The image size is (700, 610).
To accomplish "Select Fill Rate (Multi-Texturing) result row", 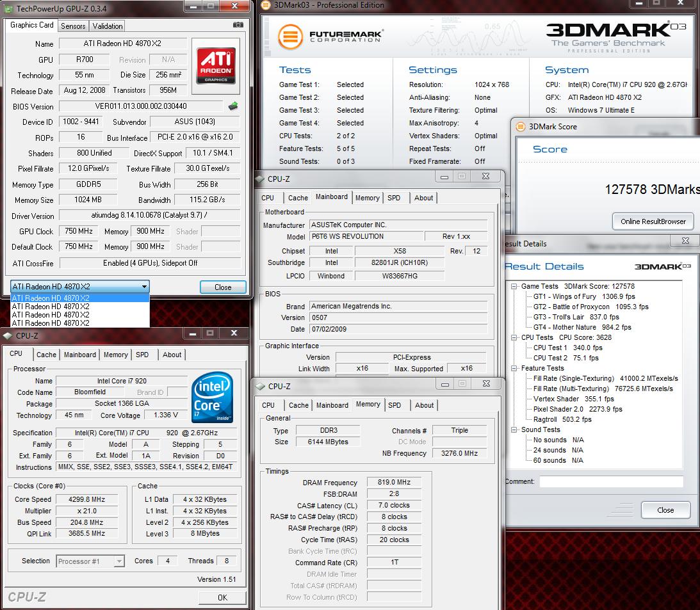I will tap(603, 389).
